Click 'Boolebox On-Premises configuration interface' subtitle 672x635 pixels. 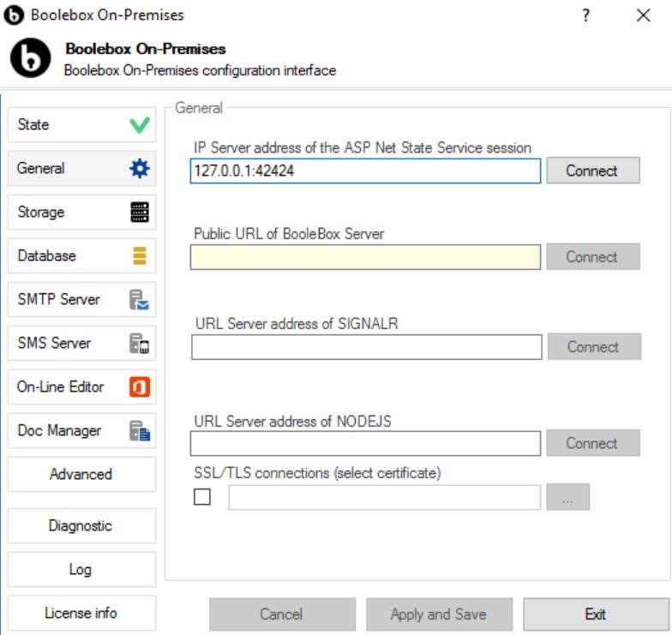point(201,70)
